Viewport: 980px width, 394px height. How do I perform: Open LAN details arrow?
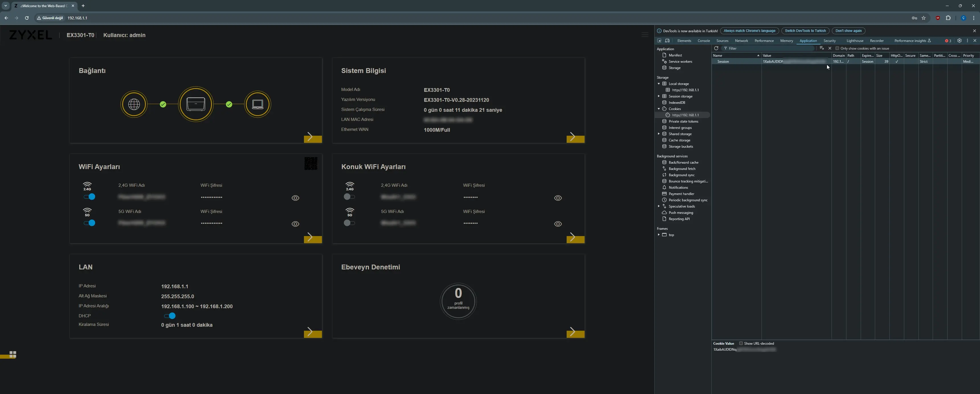pos(313,332)
